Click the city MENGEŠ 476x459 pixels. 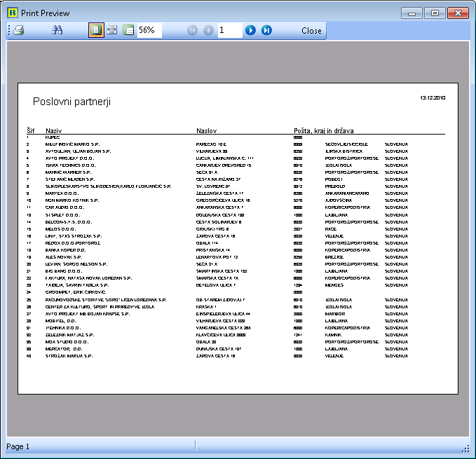click(334, 285)
